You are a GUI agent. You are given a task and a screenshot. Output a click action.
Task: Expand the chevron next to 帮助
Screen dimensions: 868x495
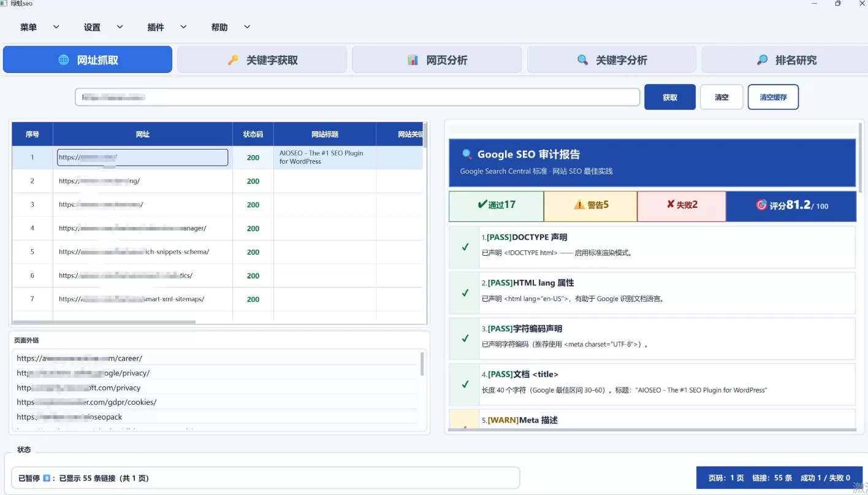pyautogui.click(x=247, y=27)
